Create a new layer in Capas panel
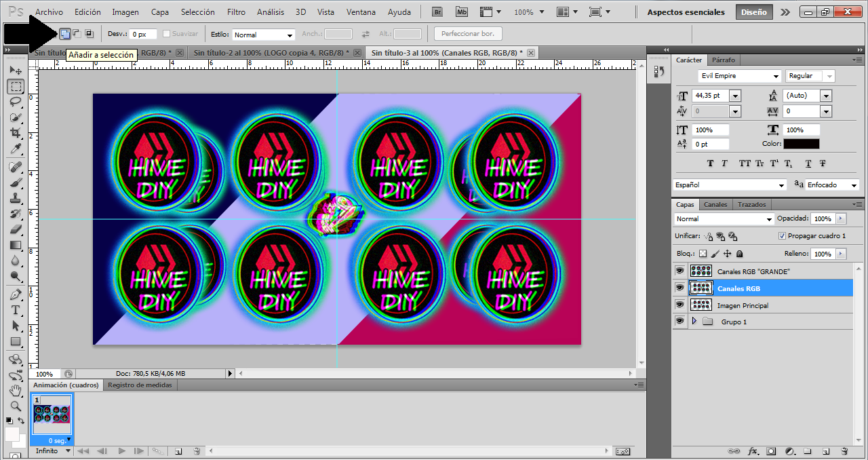This screenshot has width=868, height=460. click(x=826, y=451)
